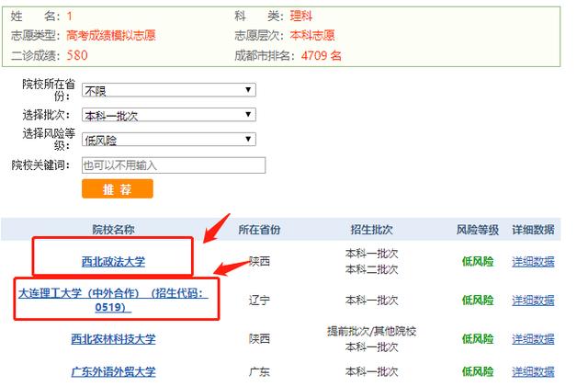Open the 广东外语外贸大学 link
The height and width of the screenshot is (386, 588).
point(113,371)
